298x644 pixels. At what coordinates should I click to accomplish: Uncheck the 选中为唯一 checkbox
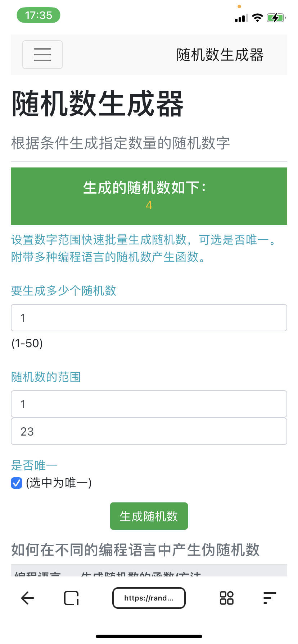tap(17, 483)
